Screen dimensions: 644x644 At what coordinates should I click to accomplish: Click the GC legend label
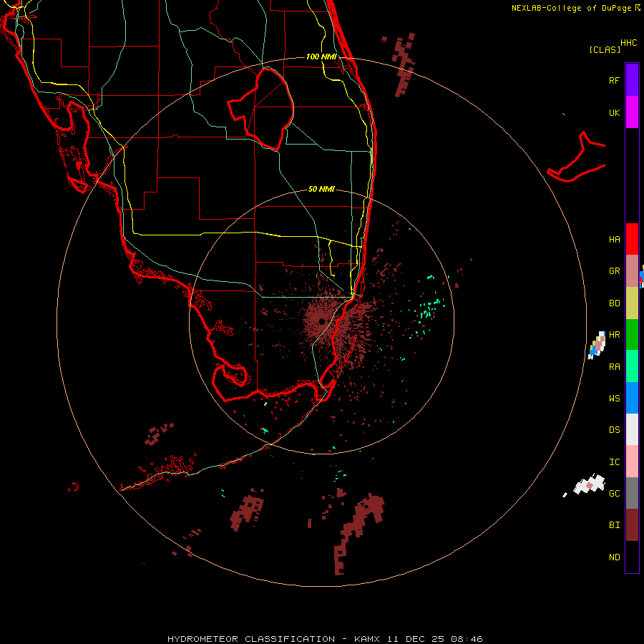tap(614, 493)
